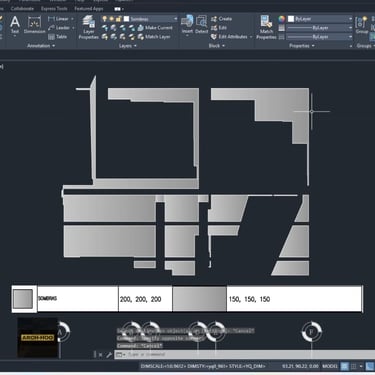Click Make Current layer button
The image size is (375, 375).
point(155,28)
